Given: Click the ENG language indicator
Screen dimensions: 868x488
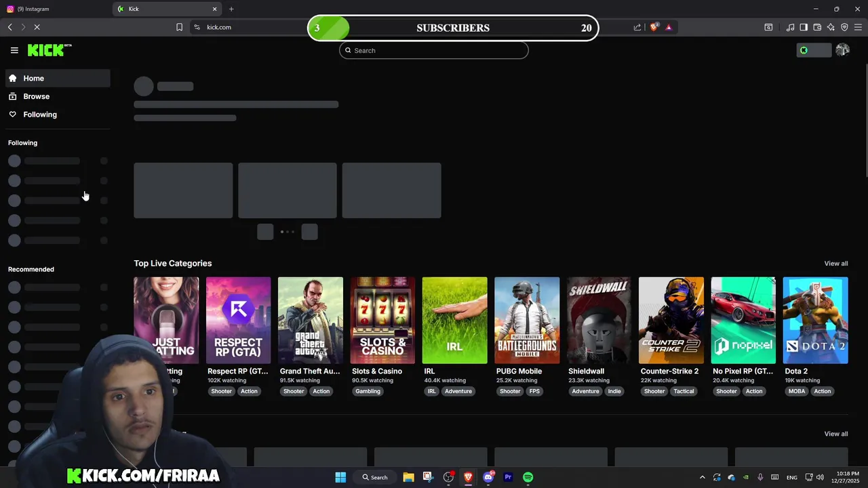Looking at the screenshot, I should [791, 477].
